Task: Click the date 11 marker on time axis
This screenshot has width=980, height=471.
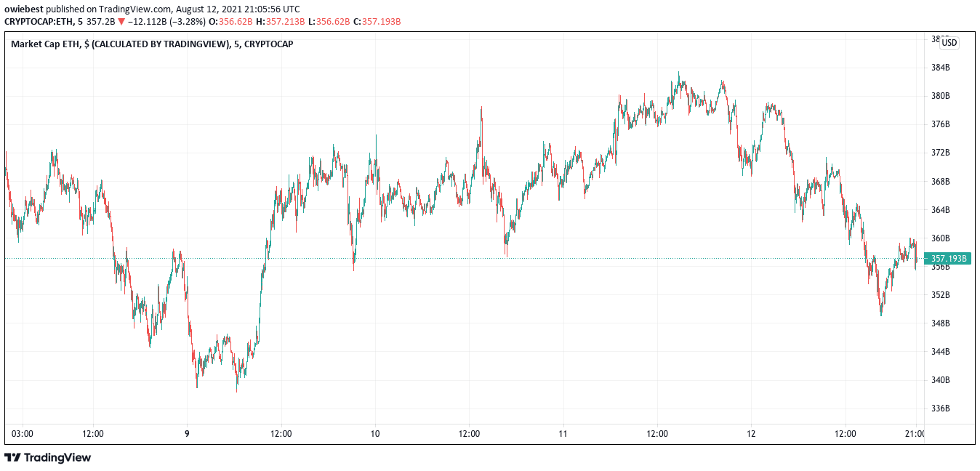Action: coord(563,435)
